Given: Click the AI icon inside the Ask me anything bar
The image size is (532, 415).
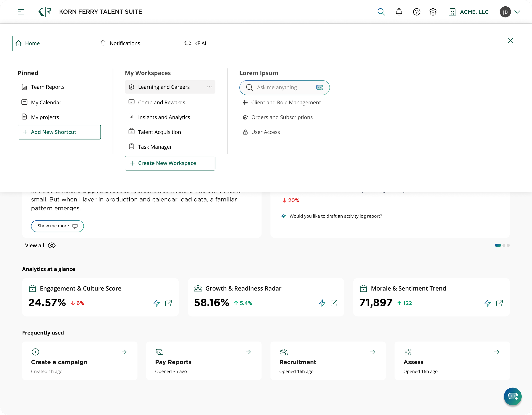Looking at the screenshot, I should 320,87.
